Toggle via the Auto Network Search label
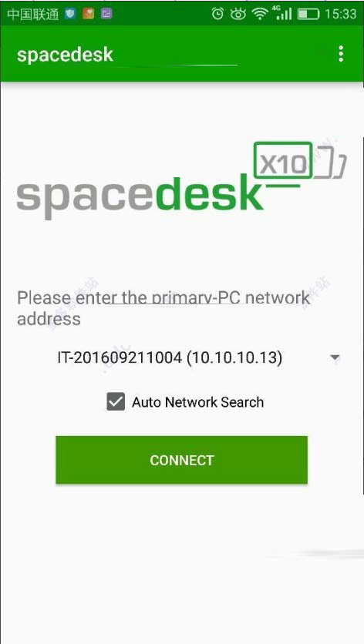 pyautogui.click(x=198, y=402)
